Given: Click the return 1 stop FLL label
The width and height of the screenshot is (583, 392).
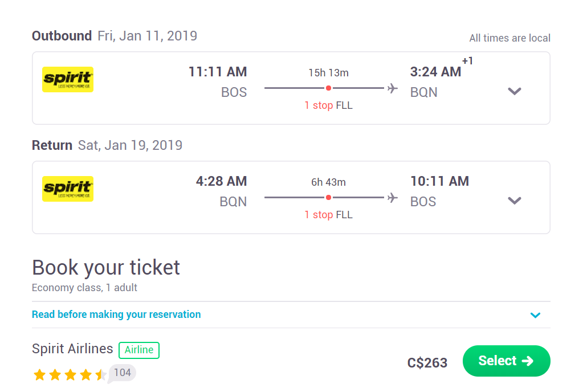Looking at the screenshot, I should (328, 215).
